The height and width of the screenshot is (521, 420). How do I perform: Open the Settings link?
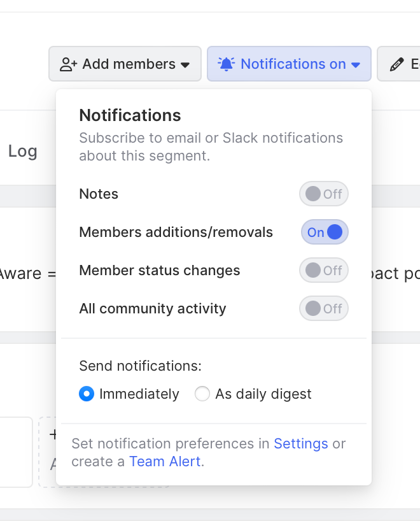(x=301, y=444)
